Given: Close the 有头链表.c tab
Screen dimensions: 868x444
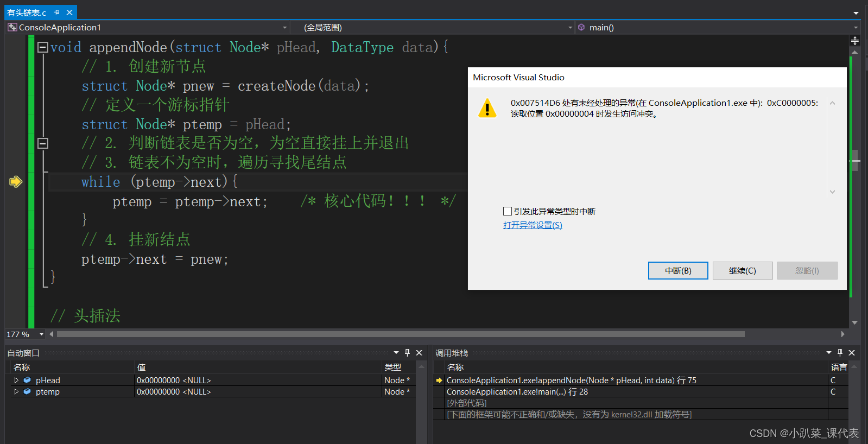Looking at the screenshot, I should (69, 12).
